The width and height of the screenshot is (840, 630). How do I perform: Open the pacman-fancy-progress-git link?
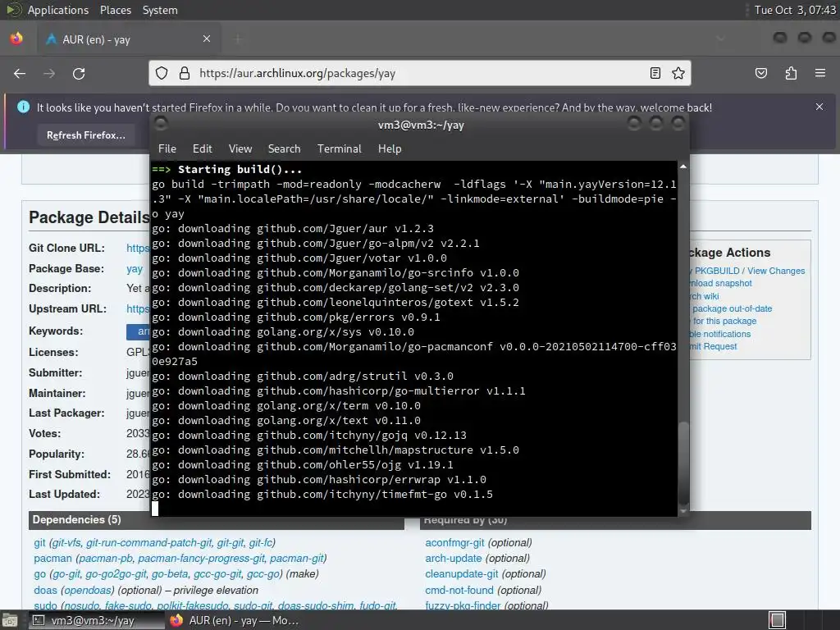tap(202, 558)
